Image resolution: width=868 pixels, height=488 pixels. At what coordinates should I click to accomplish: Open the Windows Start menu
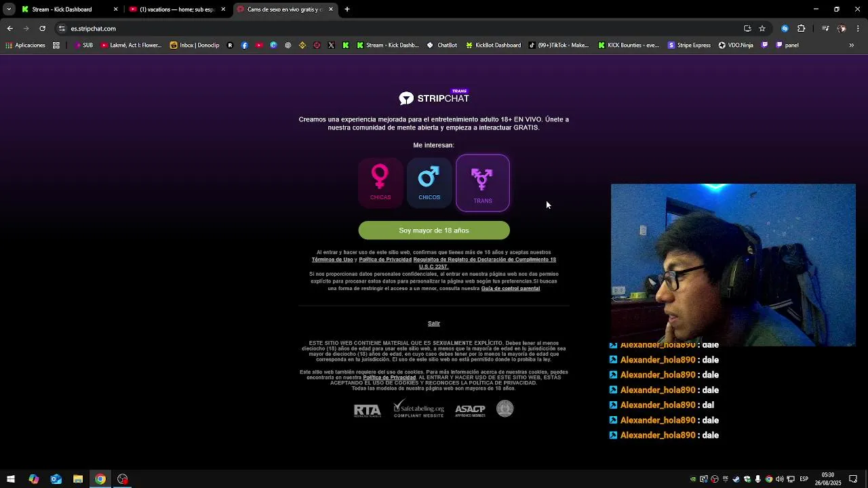click(10, 479)
